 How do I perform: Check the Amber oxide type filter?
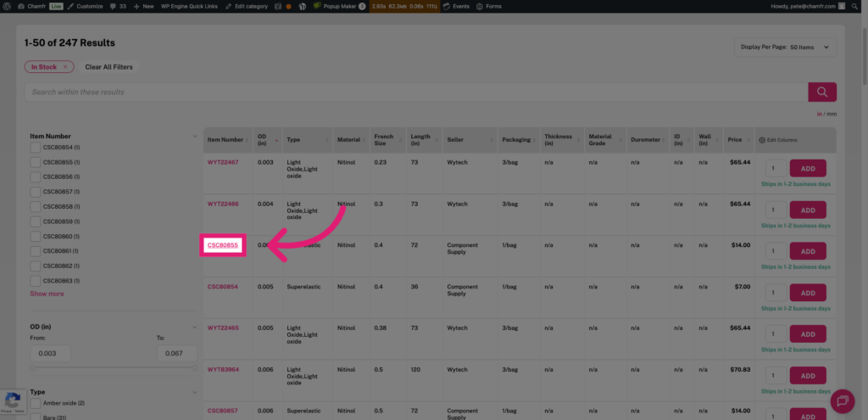[36, 403]
